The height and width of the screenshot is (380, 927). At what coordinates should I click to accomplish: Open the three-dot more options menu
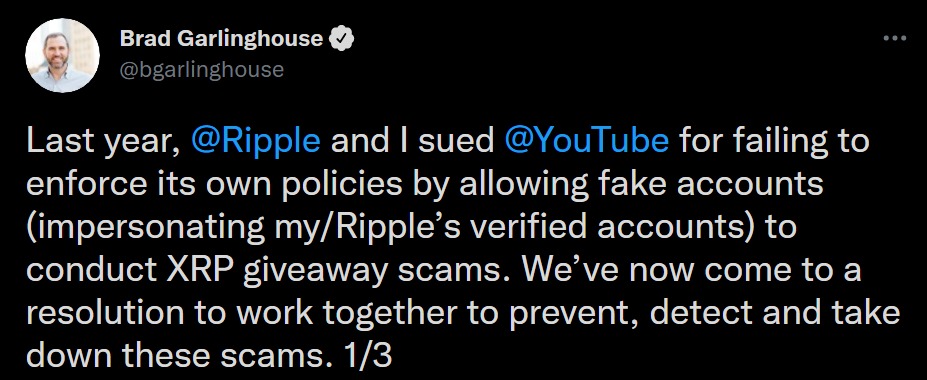coord(894,38)
